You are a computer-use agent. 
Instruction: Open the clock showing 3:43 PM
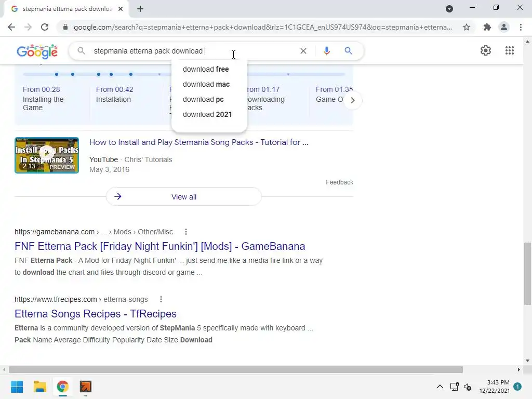click(495, 387)
